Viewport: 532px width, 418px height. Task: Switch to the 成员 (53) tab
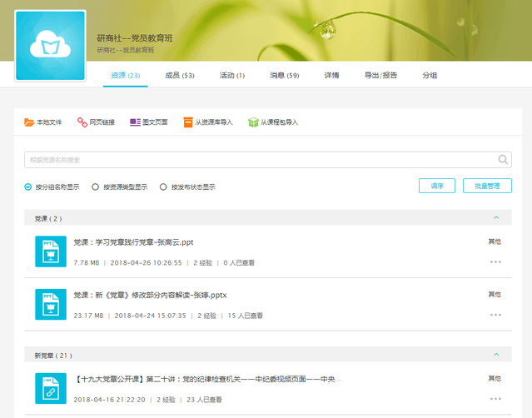click(179, 75)
